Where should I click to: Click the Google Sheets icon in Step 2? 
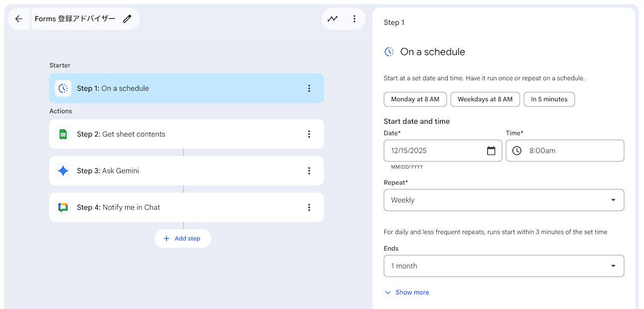pos(63,134)
